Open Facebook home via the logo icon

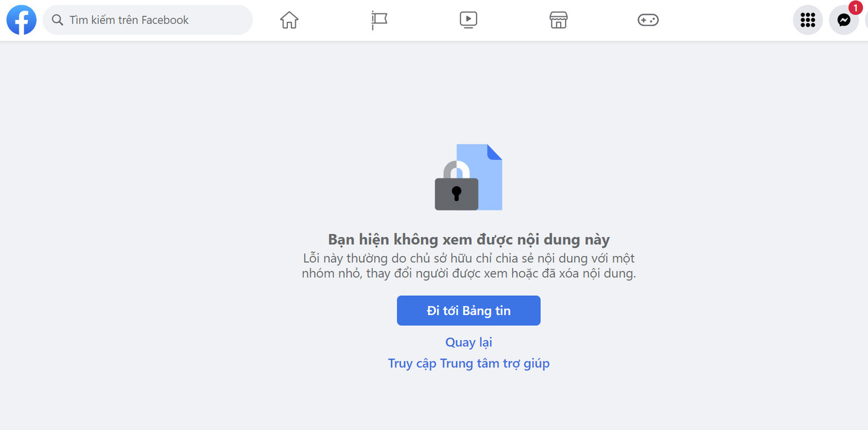(x=21, y=19)
